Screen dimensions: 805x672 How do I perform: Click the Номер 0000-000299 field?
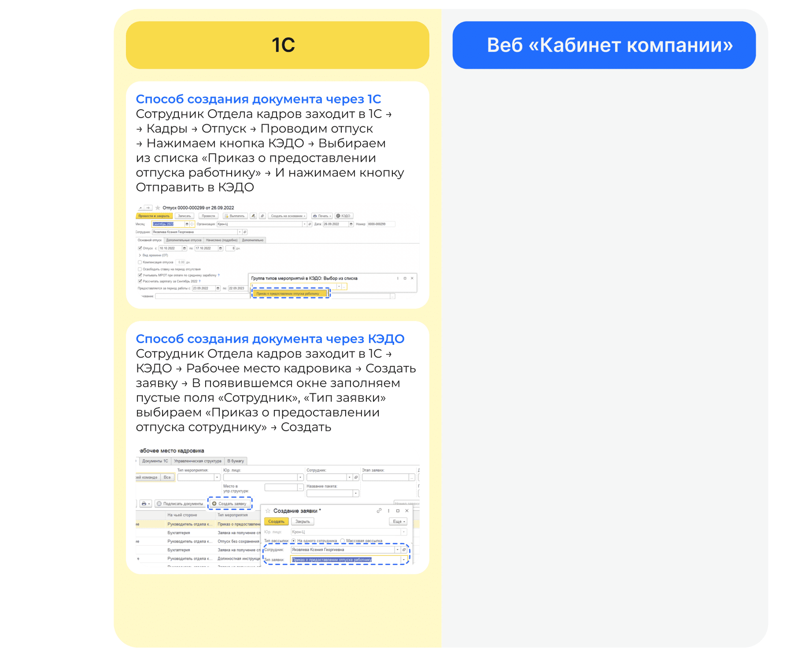pos(381,224)
